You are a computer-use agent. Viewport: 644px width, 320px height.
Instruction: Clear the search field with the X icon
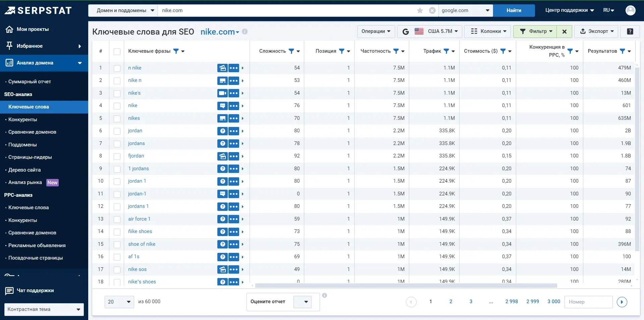pos(432,10)
